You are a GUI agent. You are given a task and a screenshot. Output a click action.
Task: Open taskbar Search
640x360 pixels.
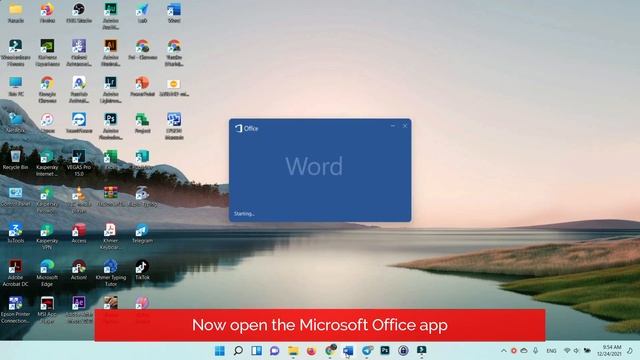tap(238, 351)
